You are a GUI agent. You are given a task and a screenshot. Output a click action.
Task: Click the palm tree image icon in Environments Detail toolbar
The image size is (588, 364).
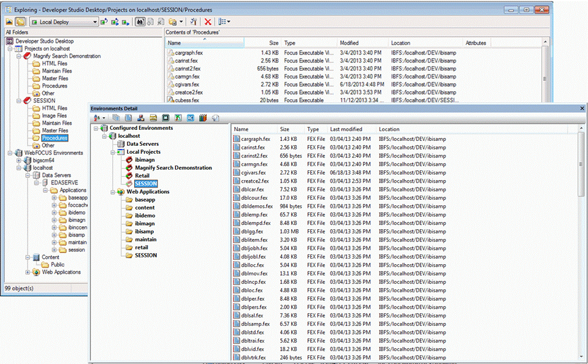click(x=178, y=118)
